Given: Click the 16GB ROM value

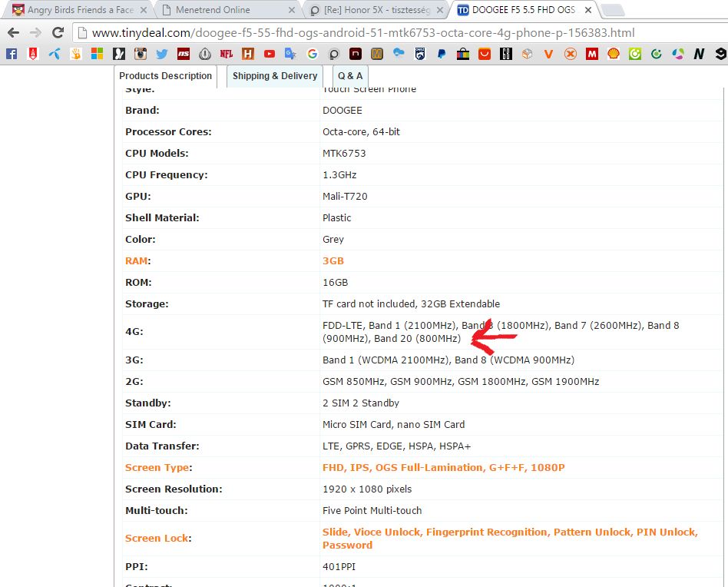Looking at the screenshot, I should (x=336, y=282).
